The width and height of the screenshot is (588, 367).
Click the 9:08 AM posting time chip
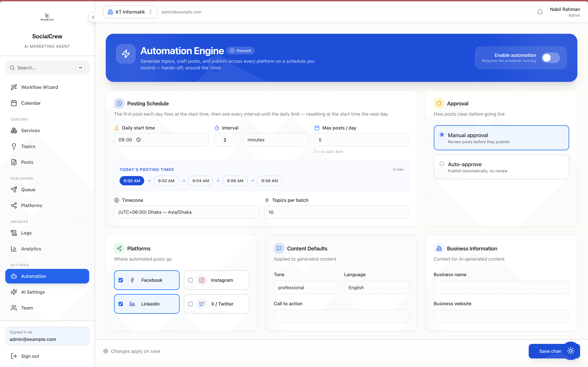coord(269,181)
